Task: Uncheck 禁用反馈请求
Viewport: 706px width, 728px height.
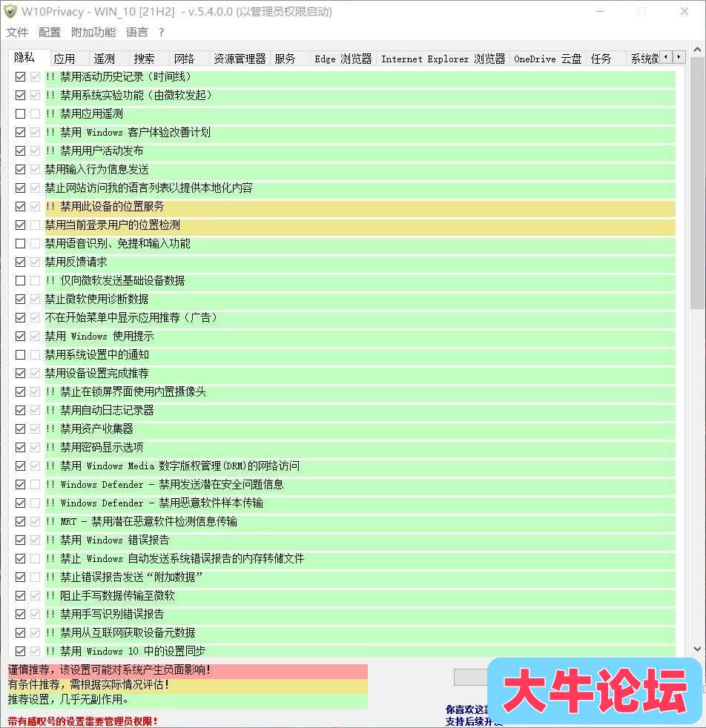Action: tap(21, 262)
